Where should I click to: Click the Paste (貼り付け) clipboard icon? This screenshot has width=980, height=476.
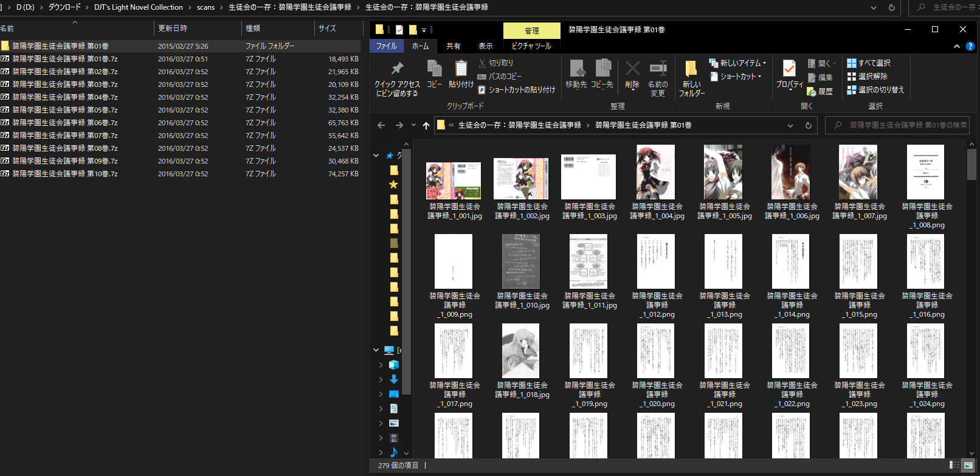pos(461,69)
